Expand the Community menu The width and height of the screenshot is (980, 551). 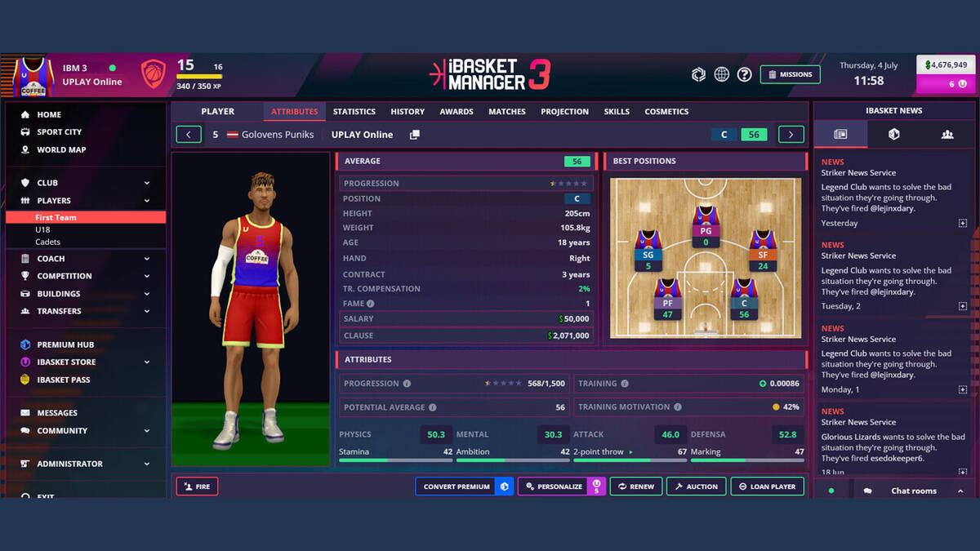point(86,431)
